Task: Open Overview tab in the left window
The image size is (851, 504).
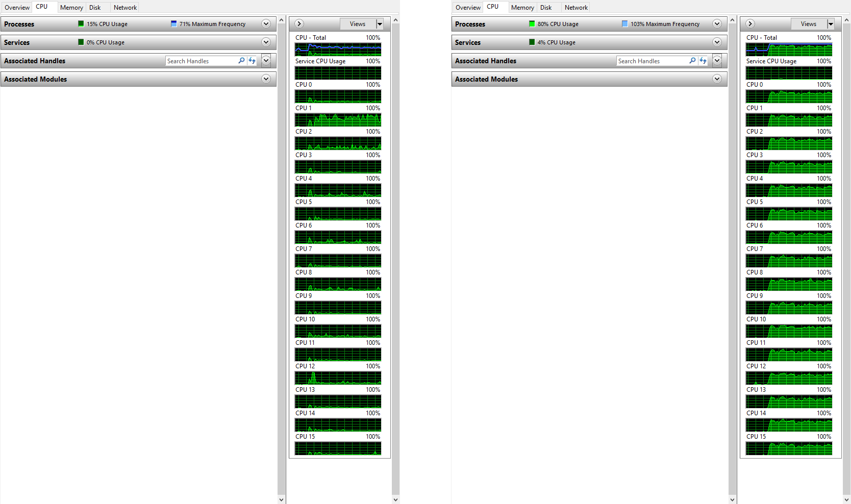Action: point(17,8)
